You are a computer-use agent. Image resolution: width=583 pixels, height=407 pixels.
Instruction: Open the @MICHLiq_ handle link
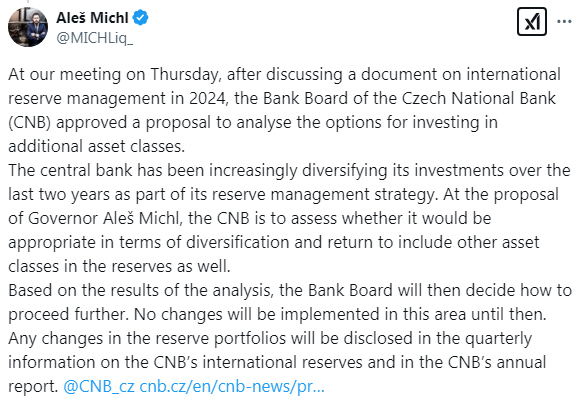(x=94, y=38)
